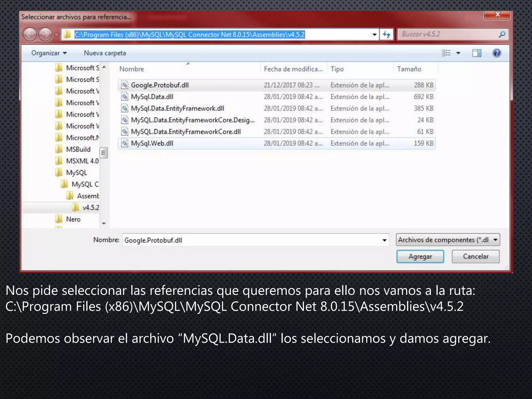Click the tree scrollbar down arrow
532x399 pixels.
tap(104, 224)
